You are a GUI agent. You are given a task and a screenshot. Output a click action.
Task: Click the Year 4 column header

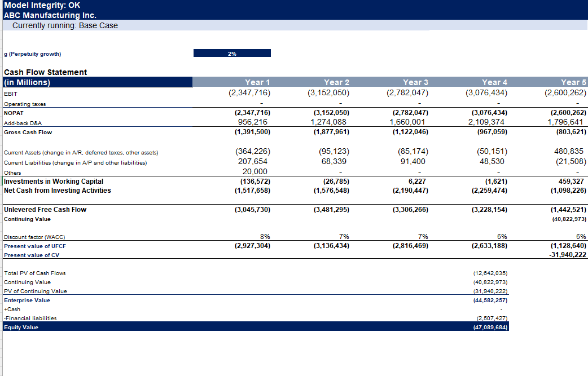point(494,82)
